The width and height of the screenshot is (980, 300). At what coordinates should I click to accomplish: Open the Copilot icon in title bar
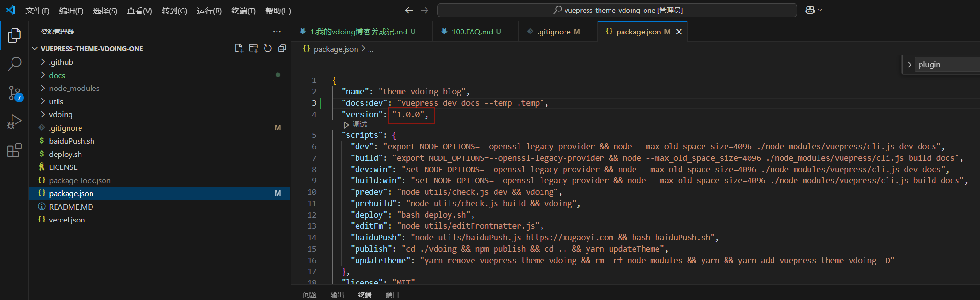pos(810,10)
